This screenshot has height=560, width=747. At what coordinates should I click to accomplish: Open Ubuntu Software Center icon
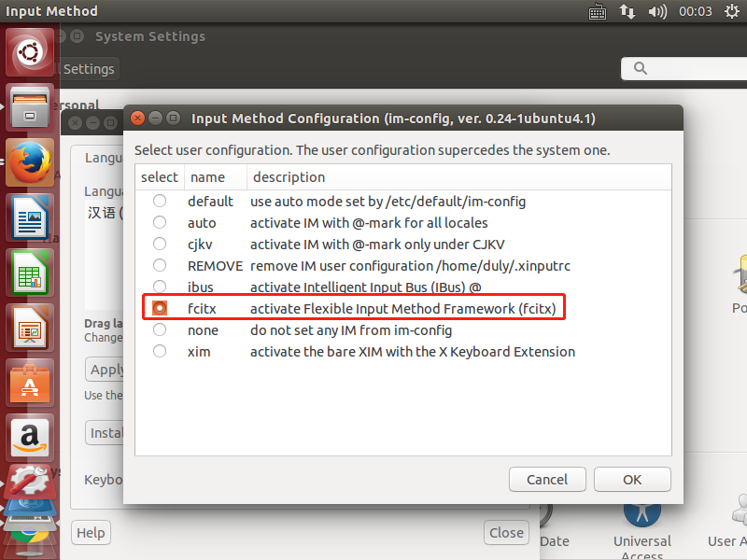30,383
